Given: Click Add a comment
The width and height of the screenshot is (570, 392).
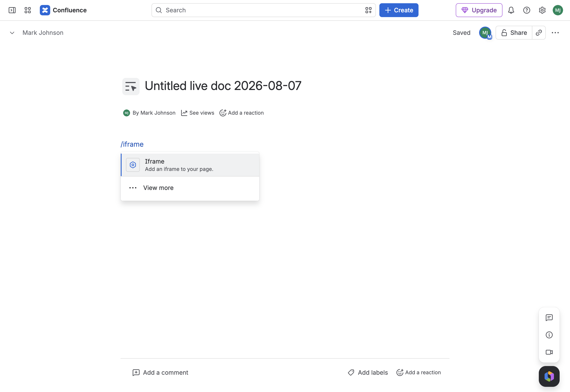Looking at the screenshot, I should 160,373.
